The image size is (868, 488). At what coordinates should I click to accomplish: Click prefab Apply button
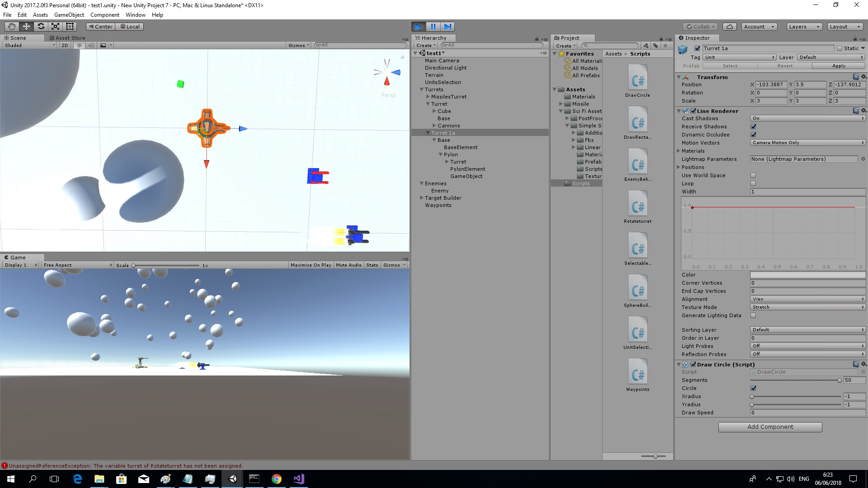[x=839, y=66]
